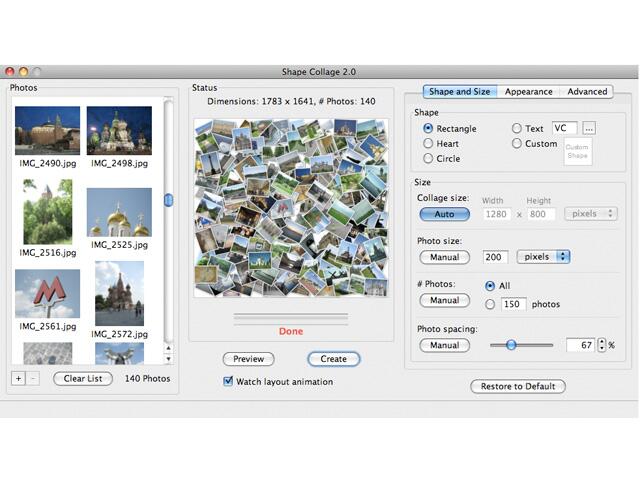This screenshot has height=480, width=640.
Task: Open the Advanced tab
Action: (x=587, y=91)
